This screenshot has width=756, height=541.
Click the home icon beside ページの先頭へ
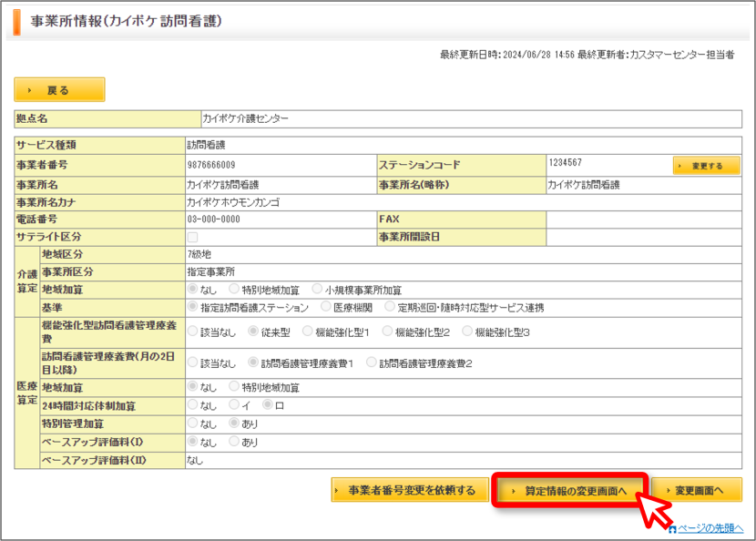[x=672, y=529]
